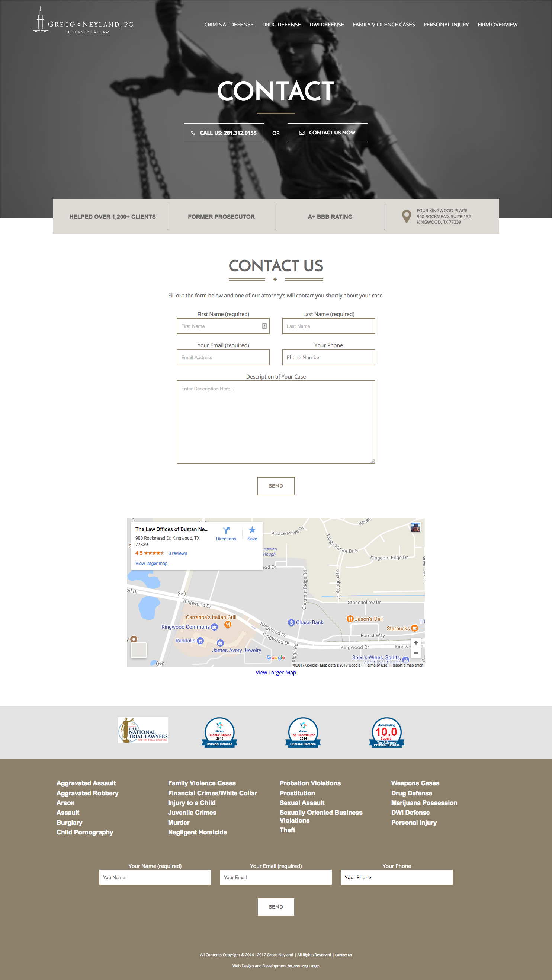
Task: Zoom in on the Google map
Action: click(416, 642)
